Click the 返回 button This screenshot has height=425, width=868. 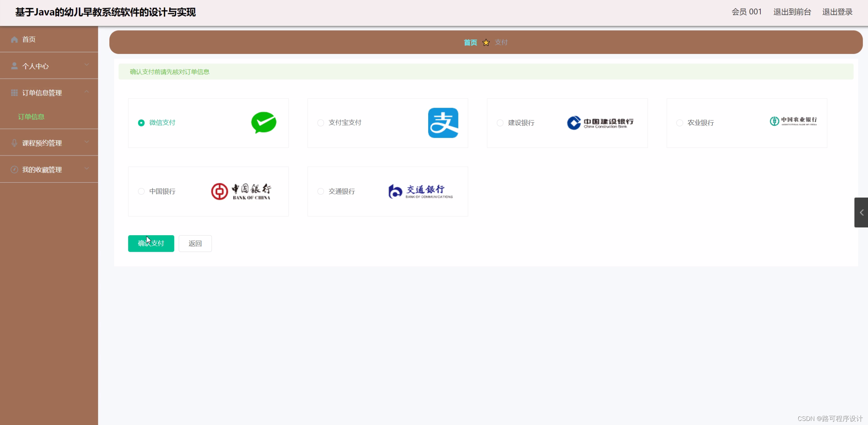195,243
